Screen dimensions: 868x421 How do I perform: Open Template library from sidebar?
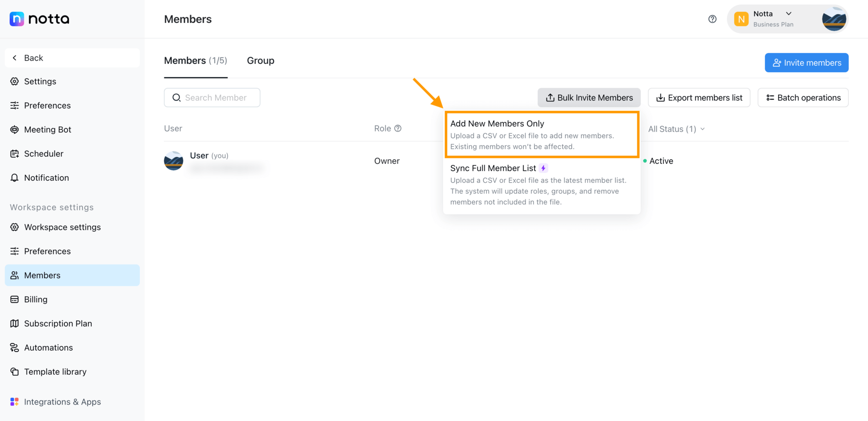tap(72, 372)
